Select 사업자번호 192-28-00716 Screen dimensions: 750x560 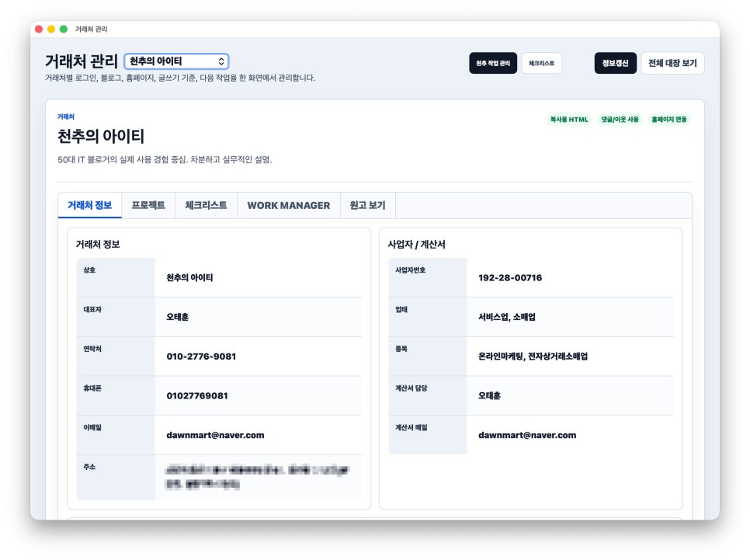coord(510,277)
